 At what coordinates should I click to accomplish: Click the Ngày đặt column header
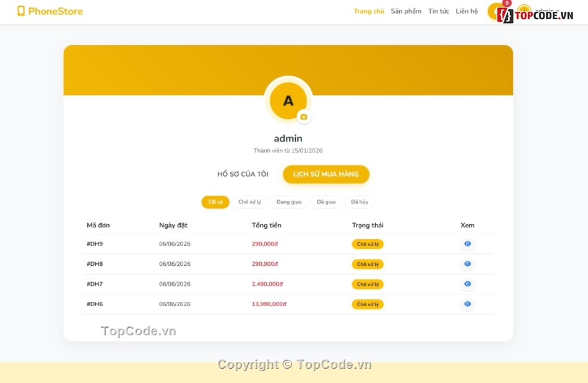point(173,226)
